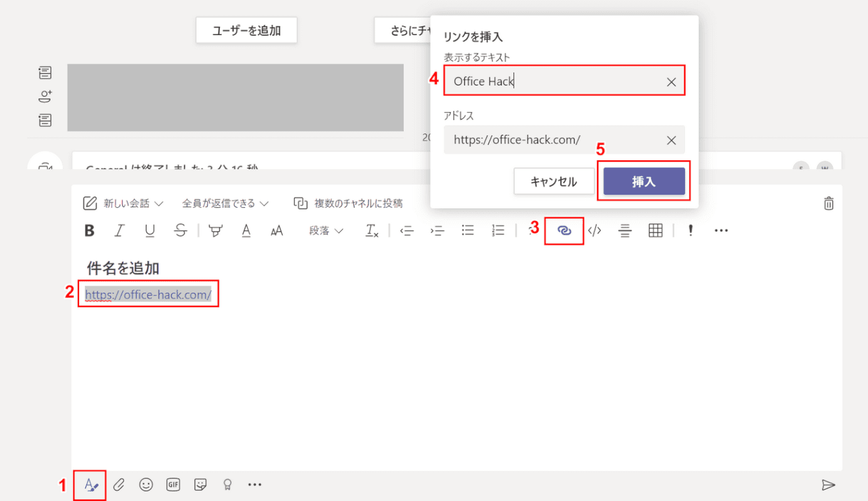Toggle bold formatting in the compose toolbar
Viewport: 868px width, 501px height.
click(x=90, y=230)
